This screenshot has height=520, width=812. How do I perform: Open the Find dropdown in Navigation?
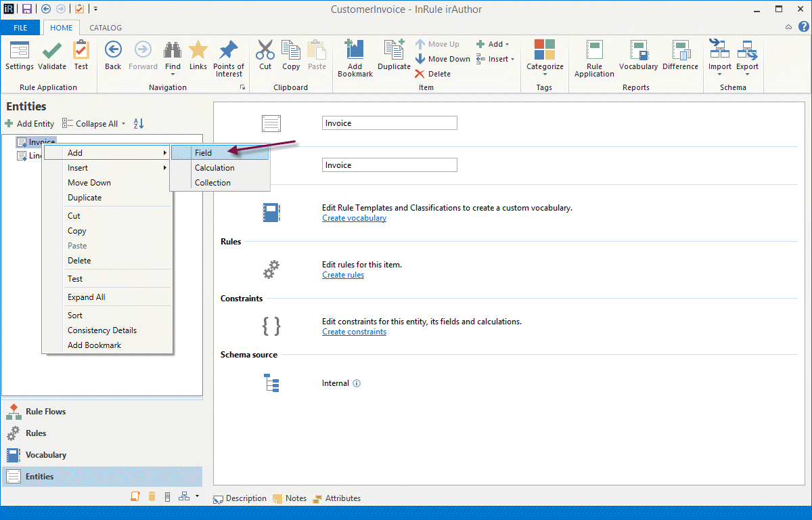click(173, 74)
